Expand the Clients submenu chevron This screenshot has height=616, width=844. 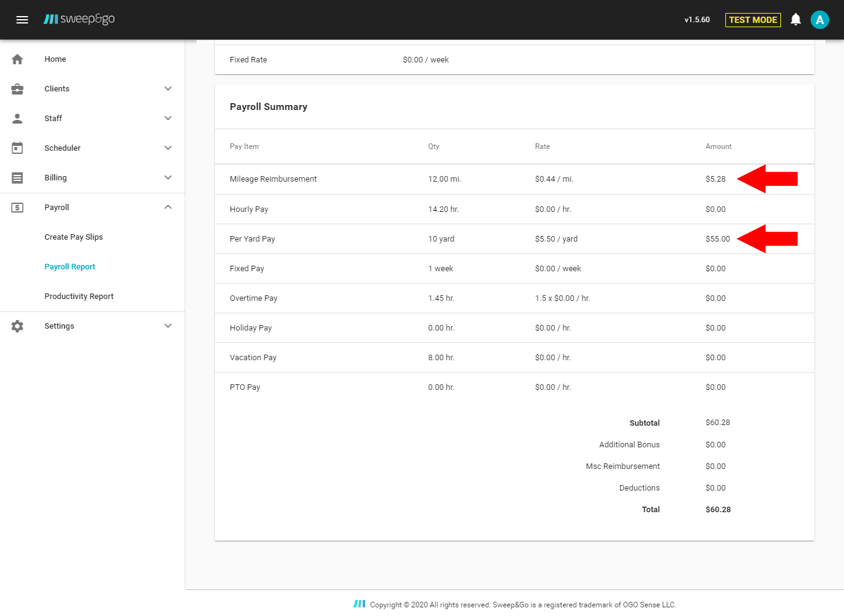coord(168,89)
